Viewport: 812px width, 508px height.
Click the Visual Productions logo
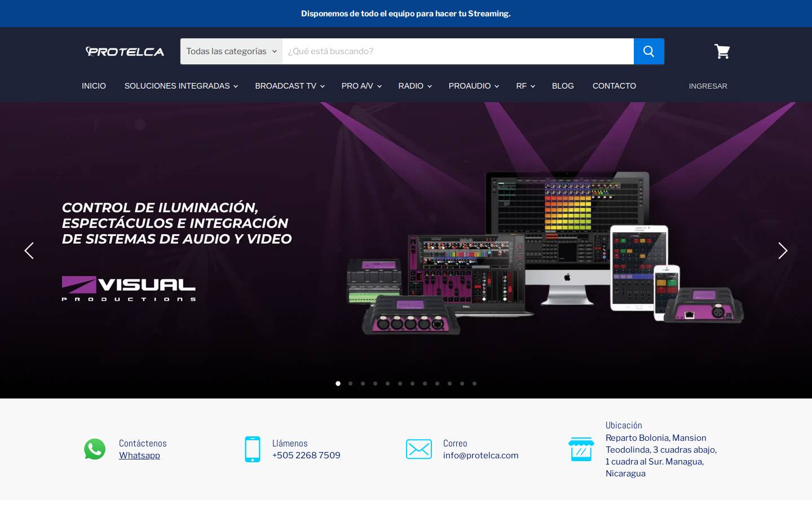pyautogui.click(x=129, y=288)
